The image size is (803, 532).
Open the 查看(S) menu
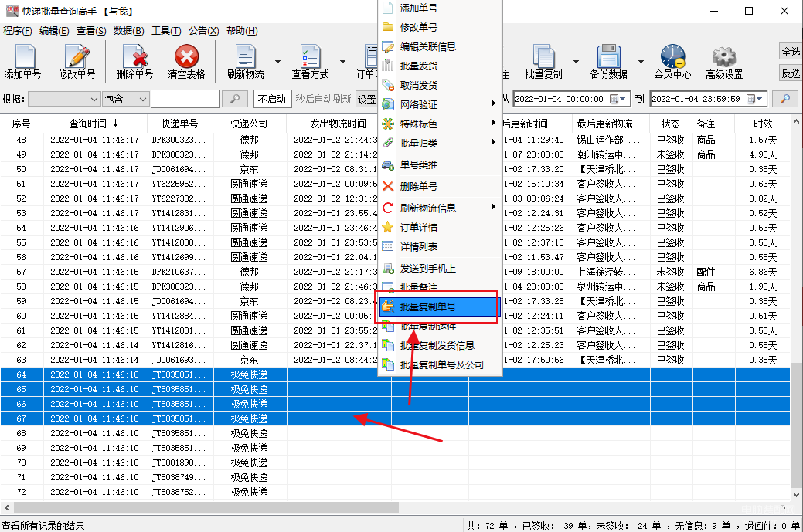pos(91,31)
